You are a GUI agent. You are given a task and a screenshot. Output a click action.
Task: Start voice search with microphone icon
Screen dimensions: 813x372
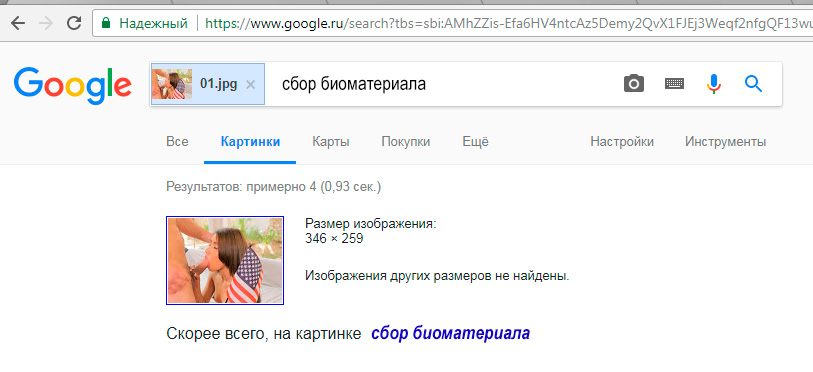point(714,84)
